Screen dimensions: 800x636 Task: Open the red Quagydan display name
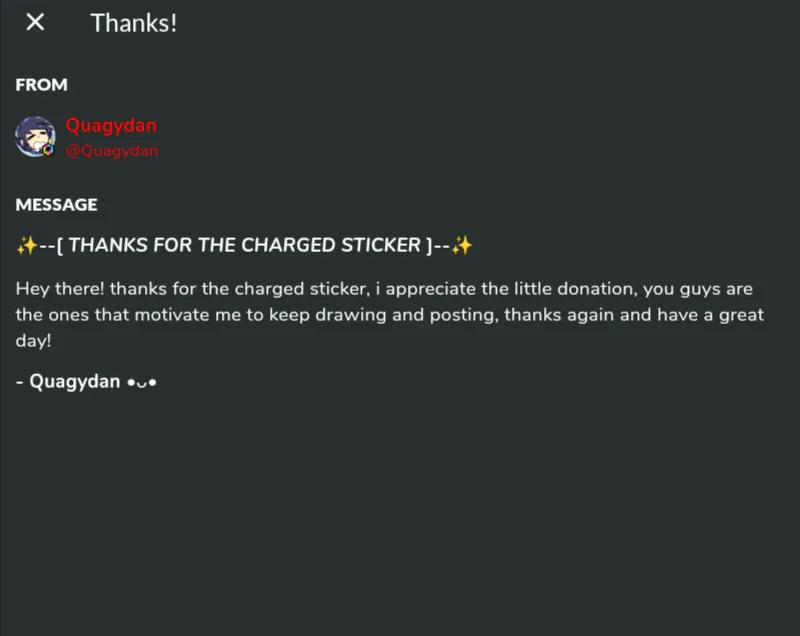111,126
